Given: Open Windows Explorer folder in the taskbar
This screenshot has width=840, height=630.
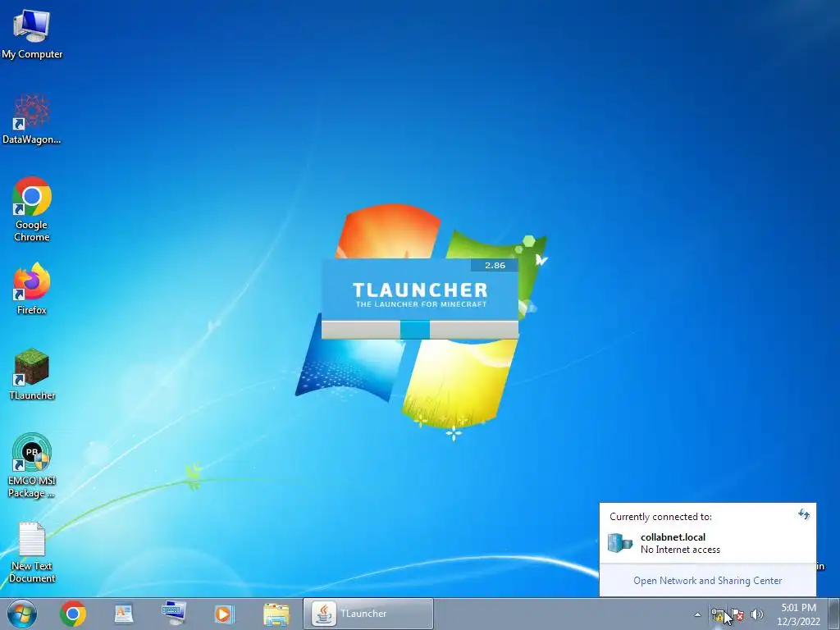Looking at the screenshot, I should 276,614.
